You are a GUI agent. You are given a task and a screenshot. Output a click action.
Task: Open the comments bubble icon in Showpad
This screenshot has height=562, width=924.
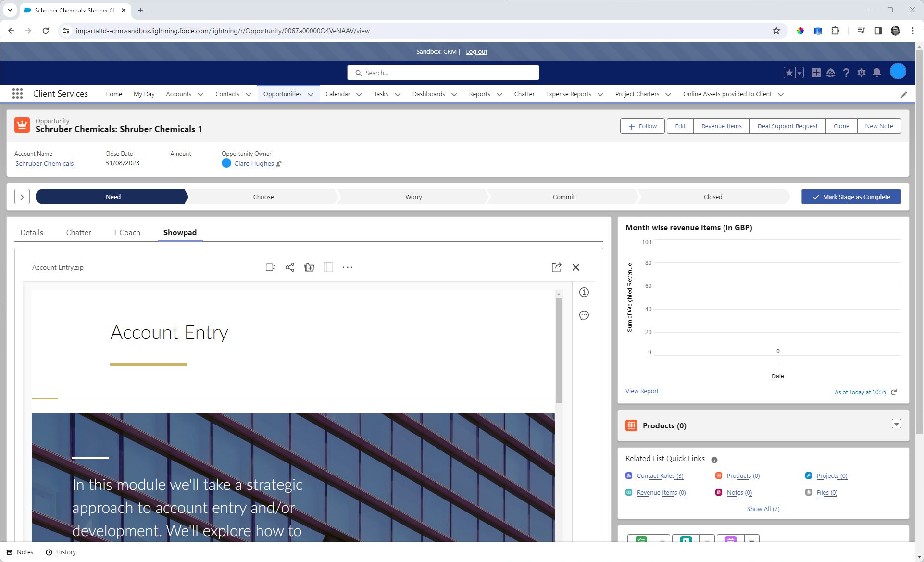tap(584, 315)
